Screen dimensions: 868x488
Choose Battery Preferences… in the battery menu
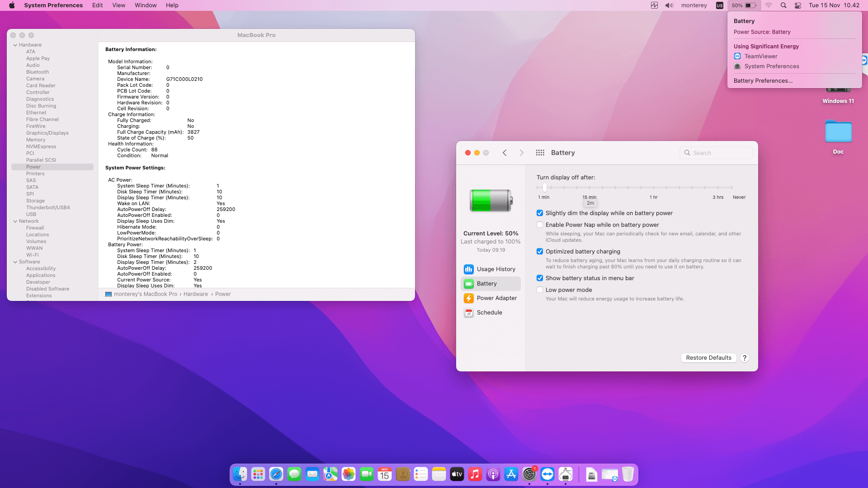pyautogui.click(x=763, y=81)
